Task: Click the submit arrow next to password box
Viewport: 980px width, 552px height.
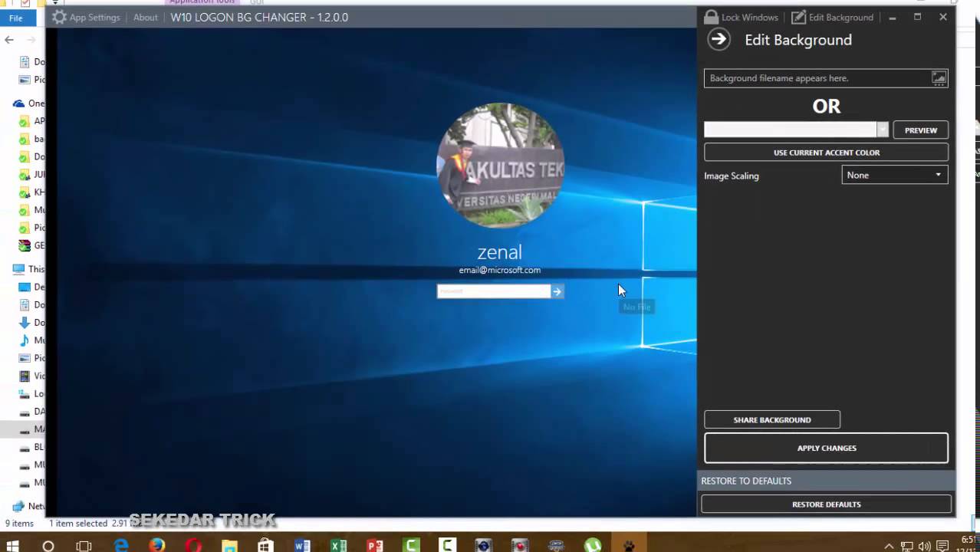Action: 557,291
